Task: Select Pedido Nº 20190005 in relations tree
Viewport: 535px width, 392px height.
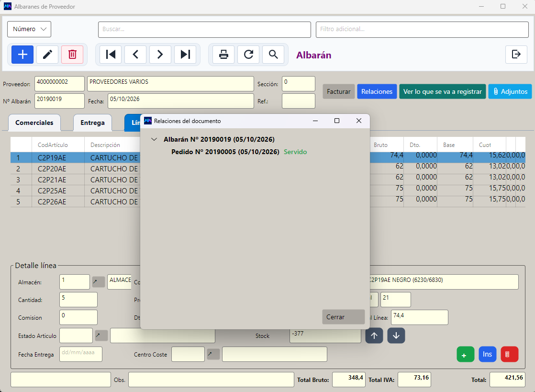Action: [x=225, y=152]
